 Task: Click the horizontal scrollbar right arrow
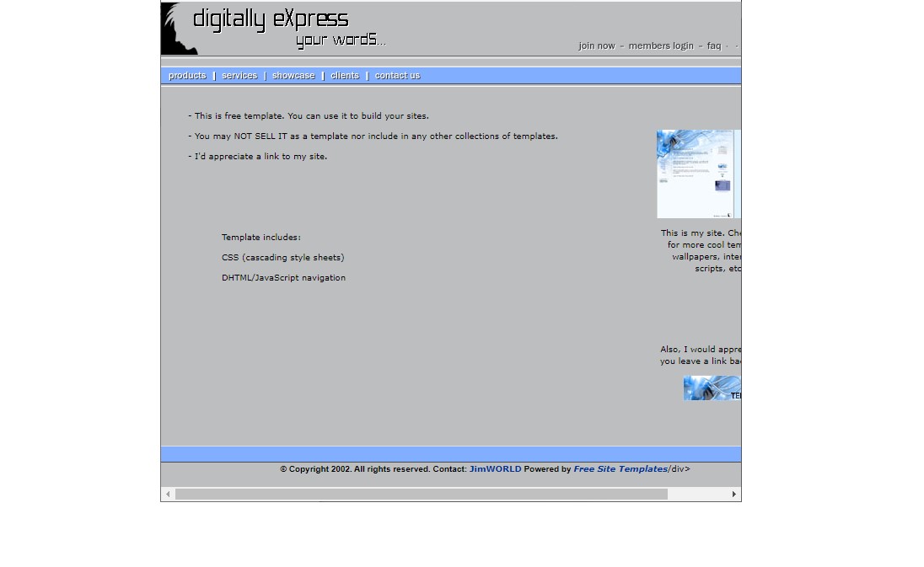[x=733, y=495]
